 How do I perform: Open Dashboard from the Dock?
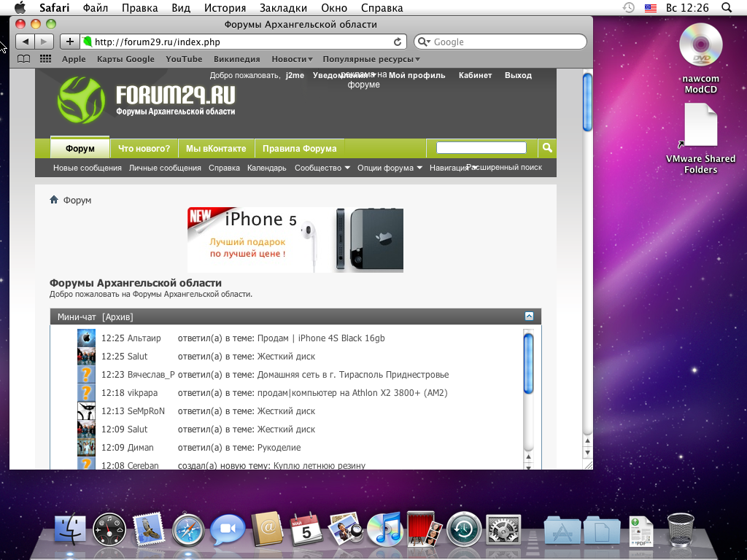click(109, 529)
